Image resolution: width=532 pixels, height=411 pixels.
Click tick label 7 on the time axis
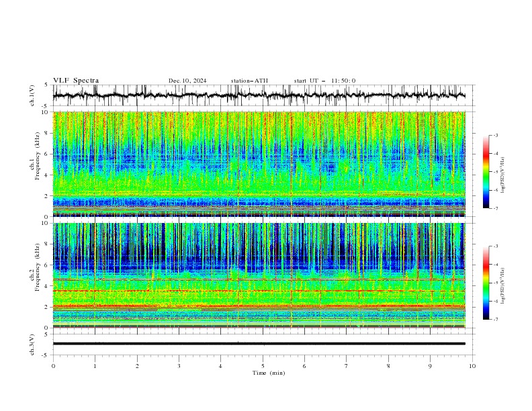tap(347, 366)
